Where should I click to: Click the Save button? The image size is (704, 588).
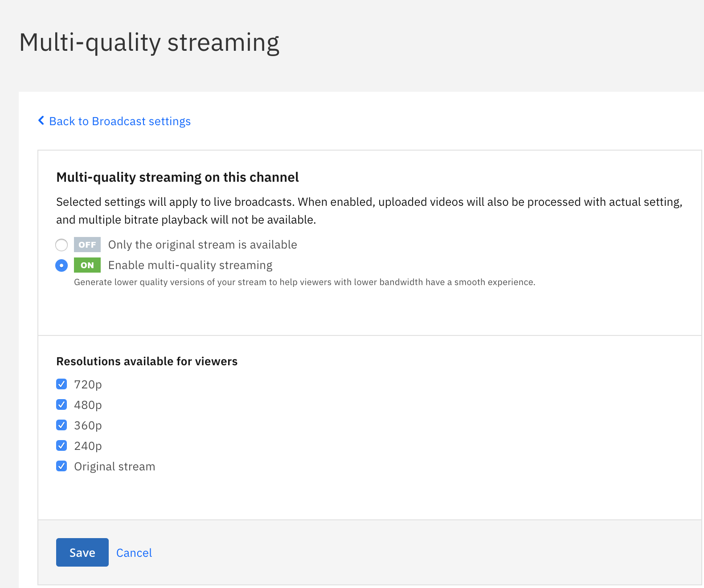click(x=82, y=552)
